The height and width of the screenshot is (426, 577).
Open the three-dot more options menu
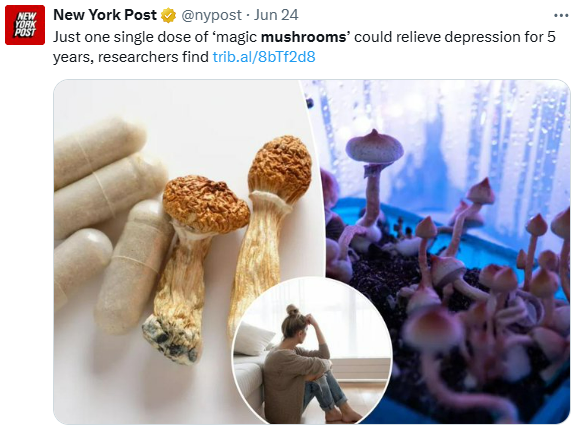tap(561, 15)
